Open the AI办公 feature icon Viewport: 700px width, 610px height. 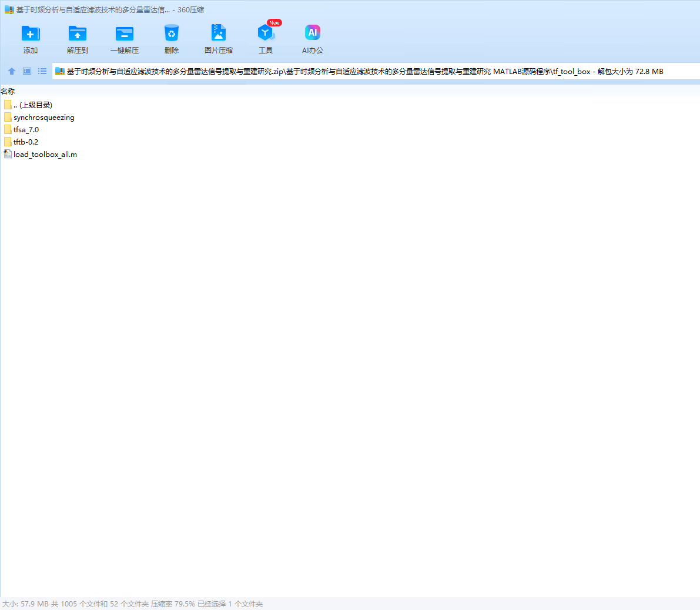tap(313, 32)
